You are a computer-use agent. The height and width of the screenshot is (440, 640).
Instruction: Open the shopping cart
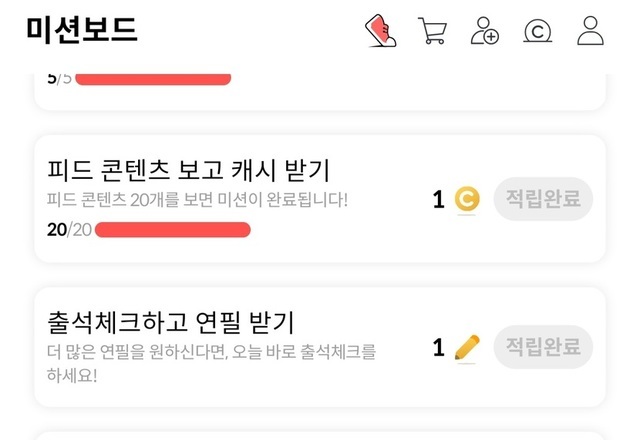432,31
